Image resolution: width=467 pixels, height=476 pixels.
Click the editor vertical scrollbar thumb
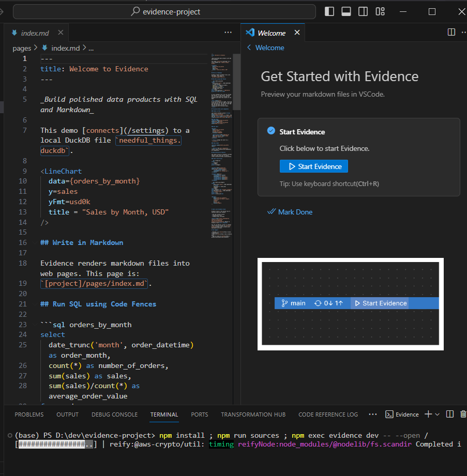(237, 82)
